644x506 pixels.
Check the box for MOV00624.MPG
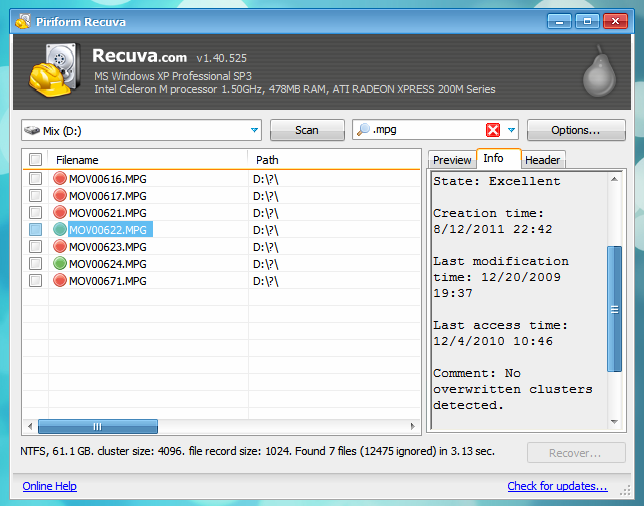point(35,263)
